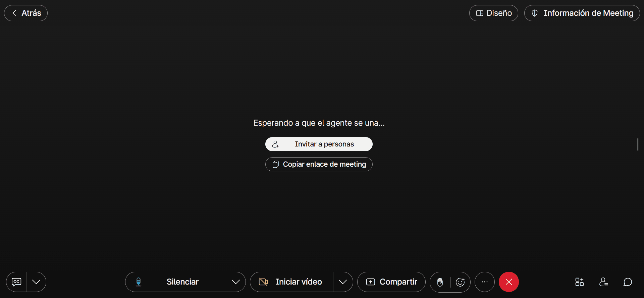Expand the closed captions options arrow
This screenshot has height=298, width=644.
coord(36,282)
